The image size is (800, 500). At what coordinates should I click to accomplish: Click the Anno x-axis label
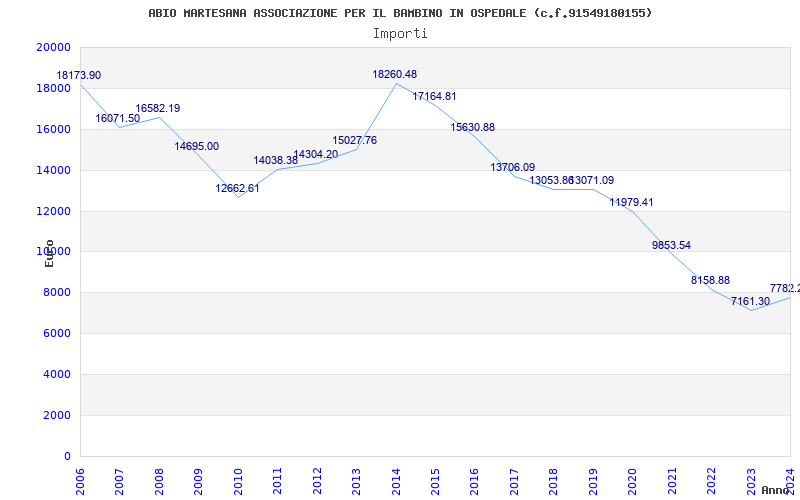(778, 491)
